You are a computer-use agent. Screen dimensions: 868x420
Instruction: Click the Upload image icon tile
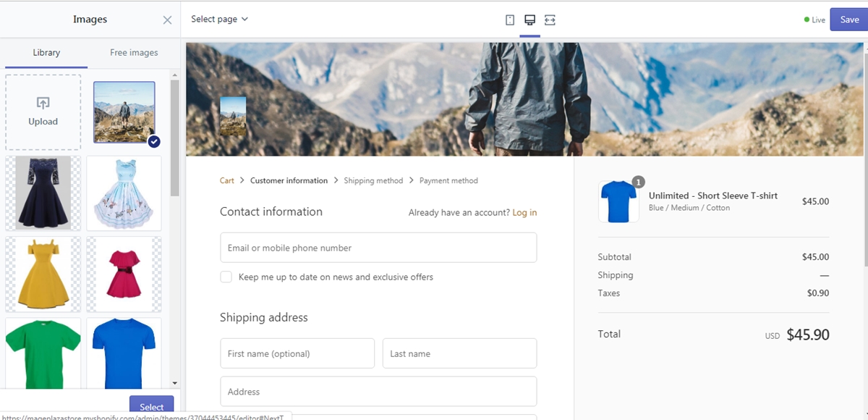point(43,112)
